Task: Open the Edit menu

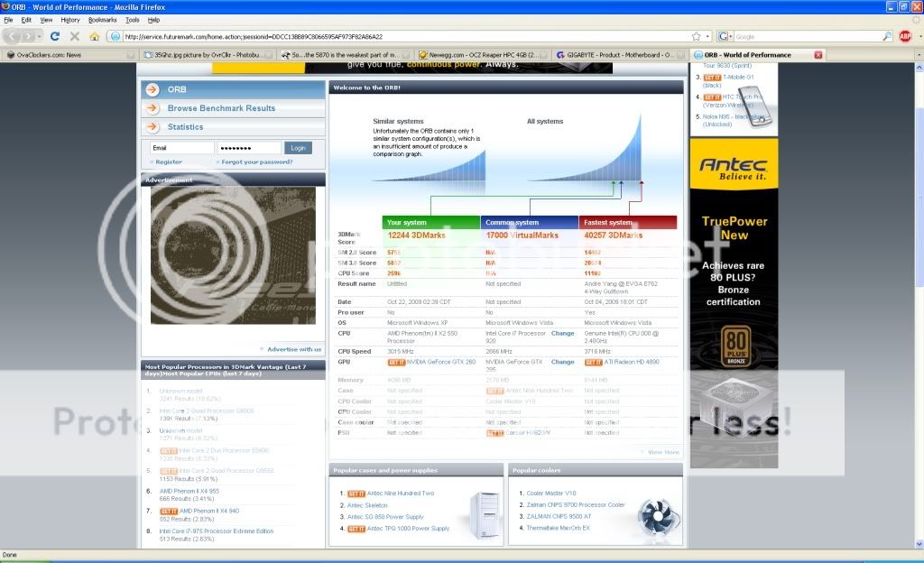Action: click(26, 20)
